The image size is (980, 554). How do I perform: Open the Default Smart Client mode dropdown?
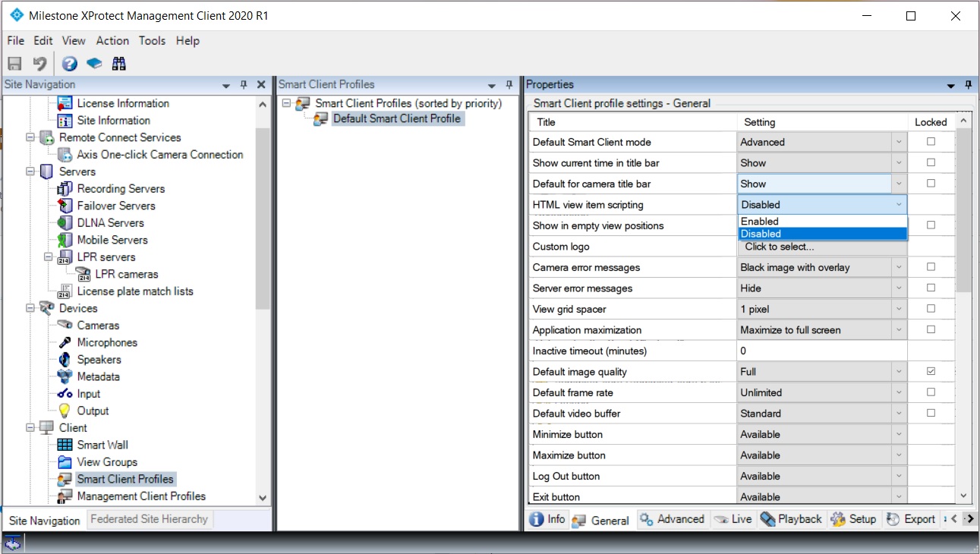coord(900,142)
